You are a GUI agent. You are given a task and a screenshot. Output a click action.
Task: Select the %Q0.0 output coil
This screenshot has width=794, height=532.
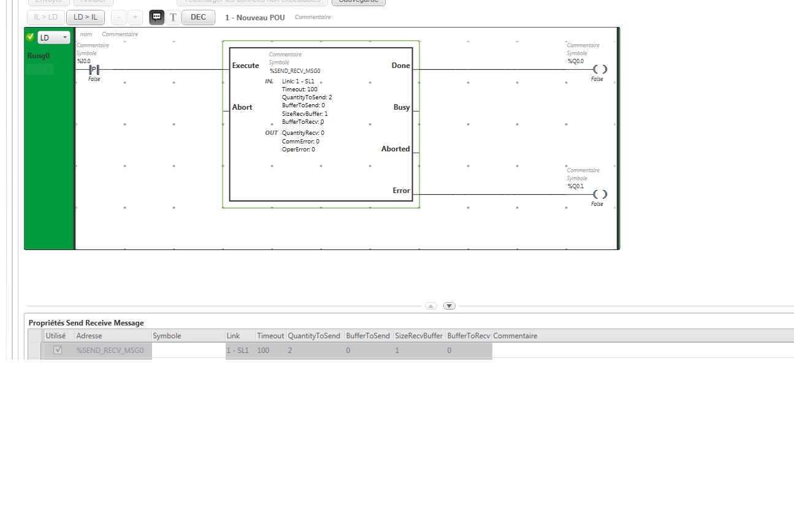[x=600, y=69]
